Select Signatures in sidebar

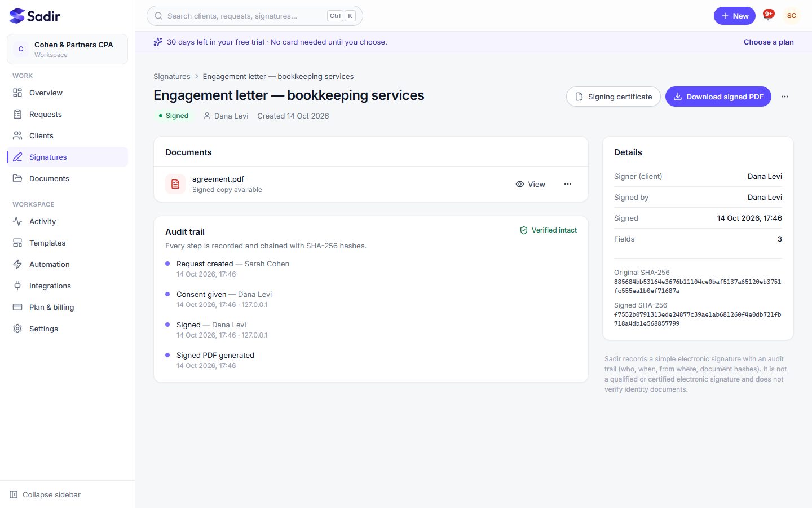67,157
